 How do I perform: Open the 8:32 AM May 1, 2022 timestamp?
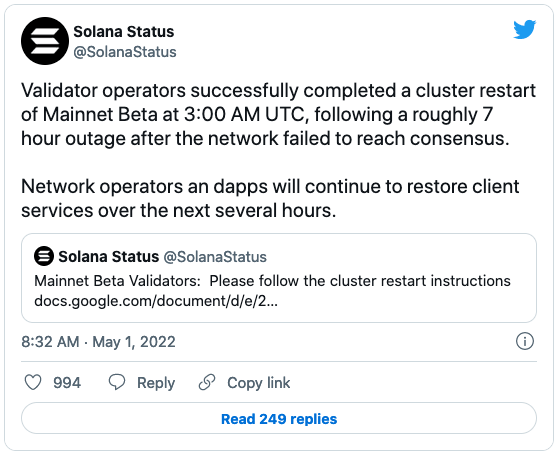coord(98,342)
